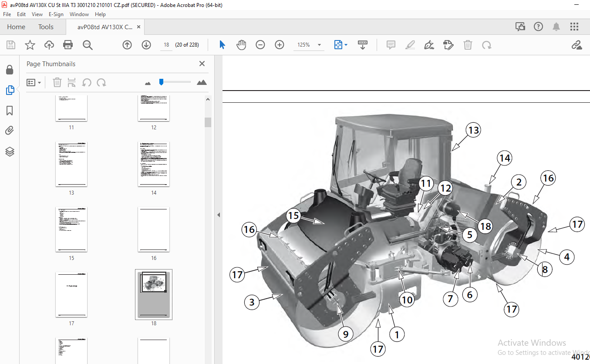Open the View menu
This screenshot has width=590, height=364.
coord(37,14)
